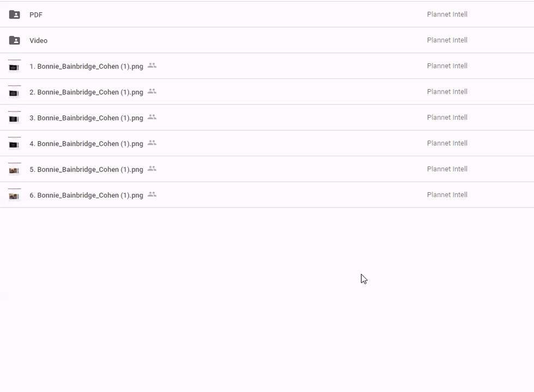Click shared people icon on file 4
Image resolution: width=534 pixels, height=392 pixels.
(x=152, y=143)
